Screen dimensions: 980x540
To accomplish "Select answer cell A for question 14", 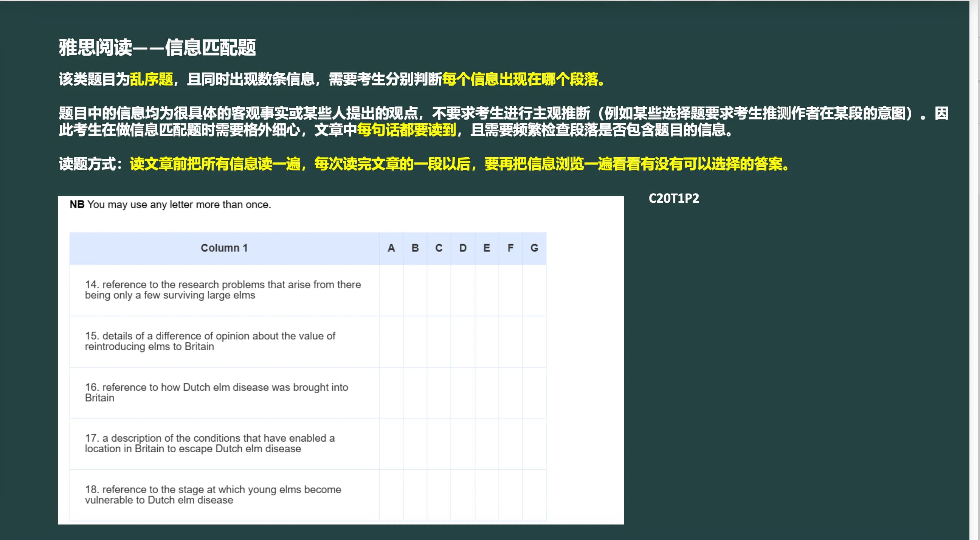I will click(x=391, y=290).
